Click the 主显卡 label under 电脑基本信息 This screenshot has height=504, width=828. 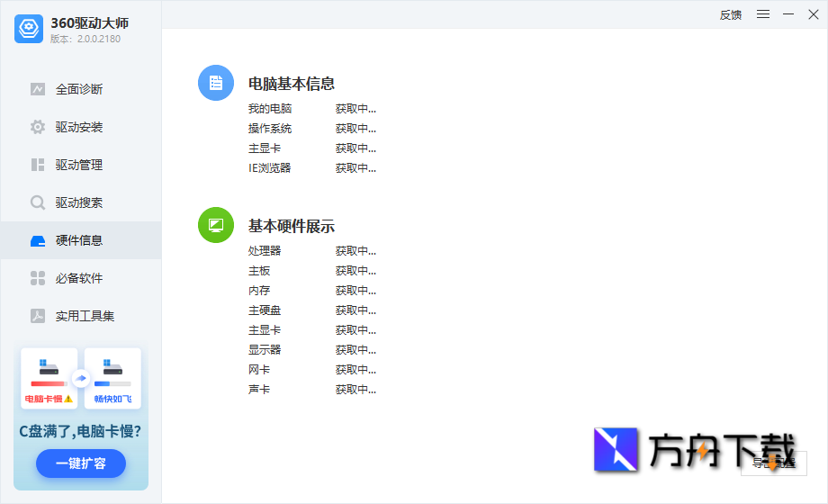click(x=265, y=148)
